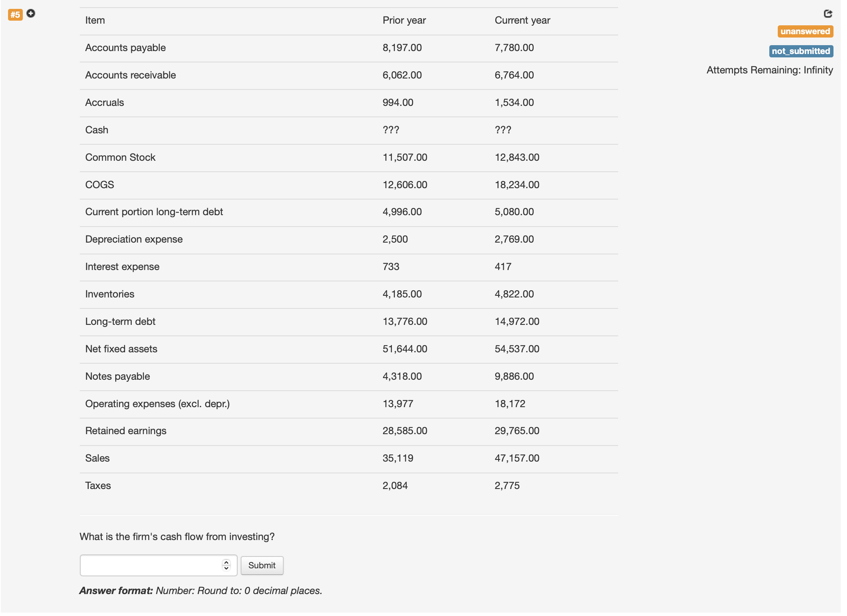Click the Cash row showing "???" values
This screenshot has width=847, height=616.
pos(296,130)
